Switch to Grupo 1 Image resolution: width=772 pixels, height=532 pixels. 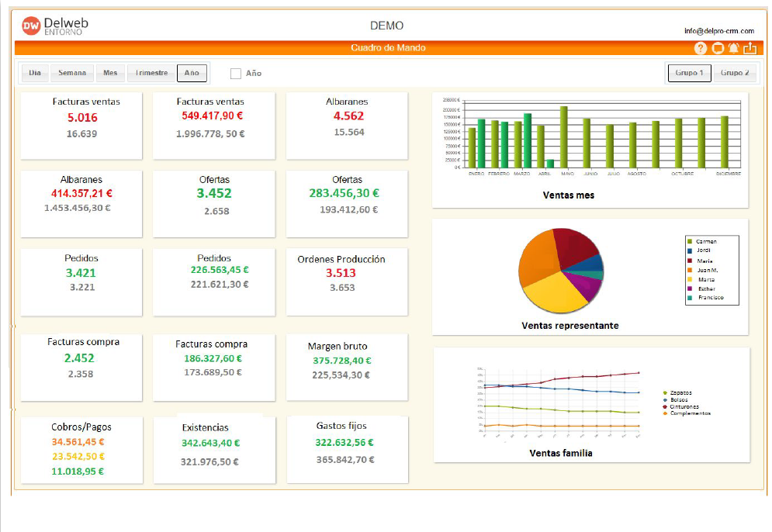689,73
